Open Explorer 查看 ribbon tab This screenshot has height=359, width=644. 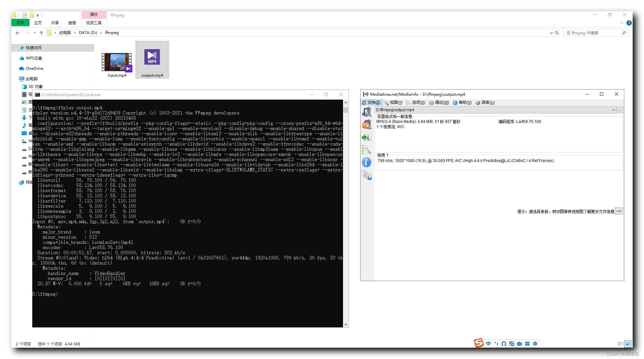click(72, 23)
